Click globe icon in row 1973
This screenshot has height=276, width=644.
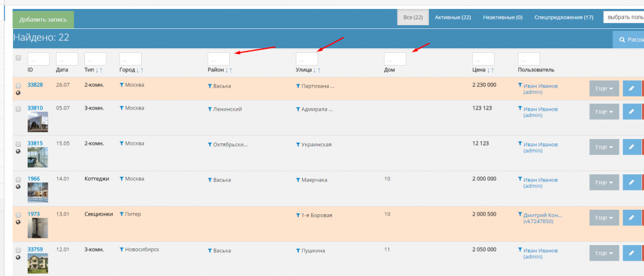point(18,222)
